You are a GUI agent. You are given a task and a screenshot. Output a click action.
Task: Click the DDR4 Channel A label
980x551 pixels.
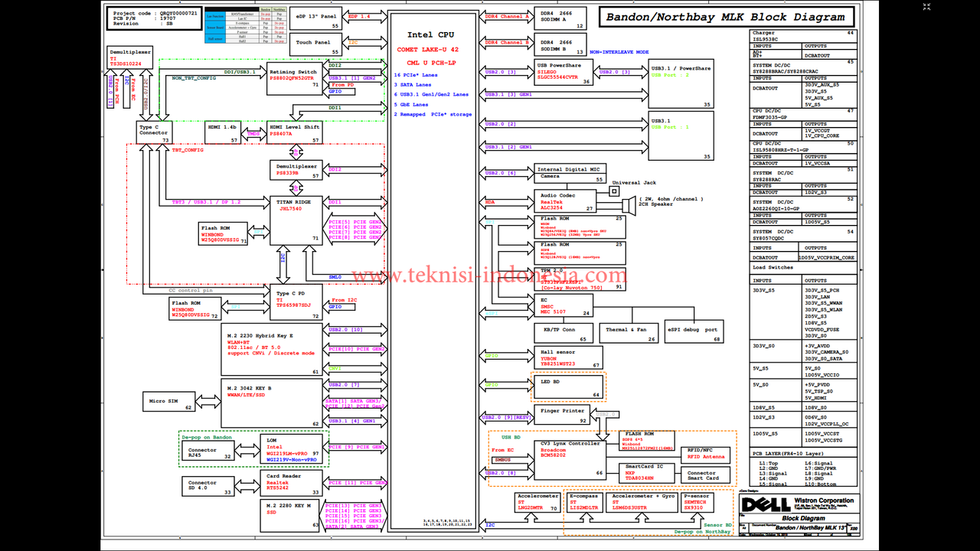[506, 16]
